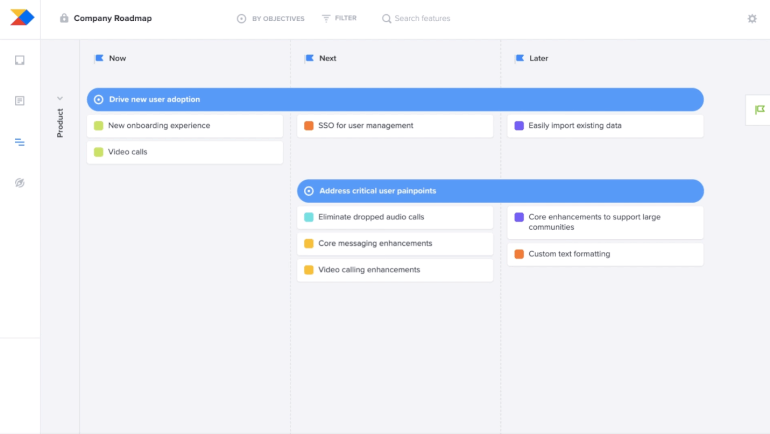Open the Portal target sidebar icon
Screen dimensions: 770x434
(20, 183)
